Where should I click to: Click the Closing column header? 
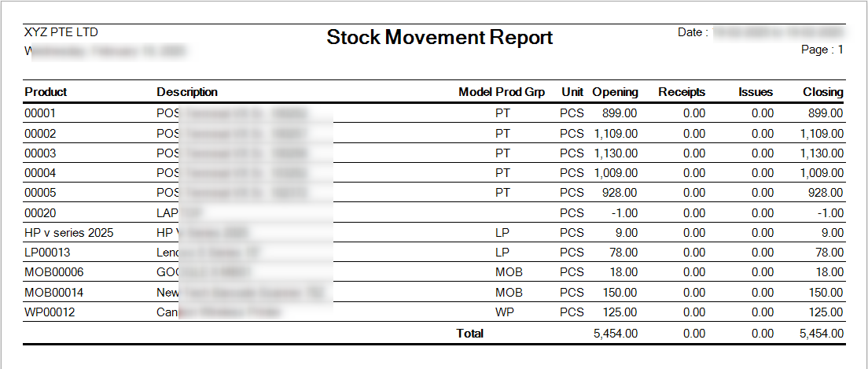pos(823,93)
